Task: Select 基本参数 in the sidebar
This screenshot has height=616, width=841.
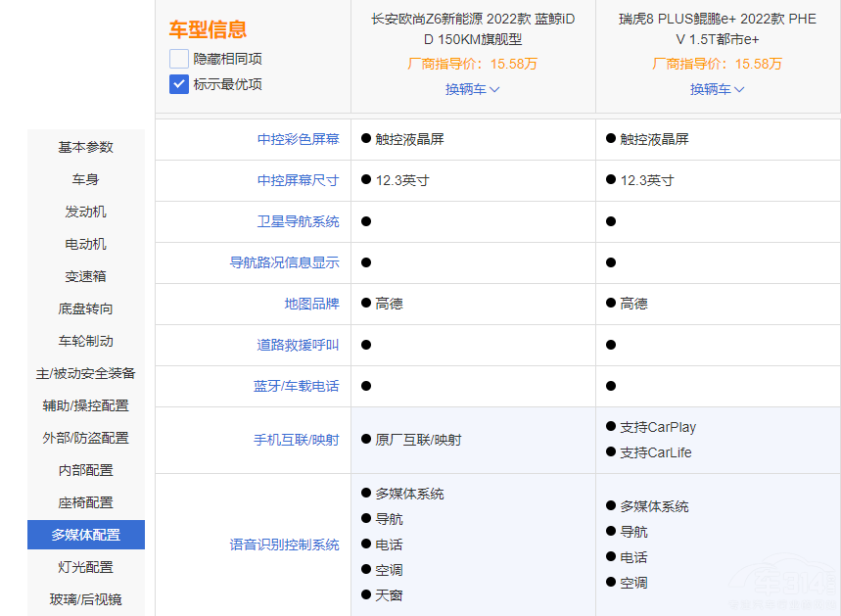Action: 86,147
